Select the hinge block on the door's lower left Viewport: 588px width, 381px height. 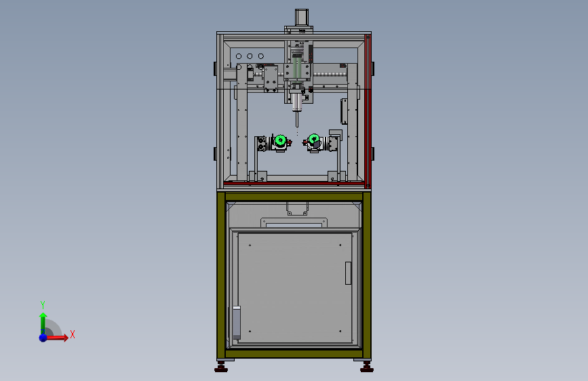[x=237, y=323]
